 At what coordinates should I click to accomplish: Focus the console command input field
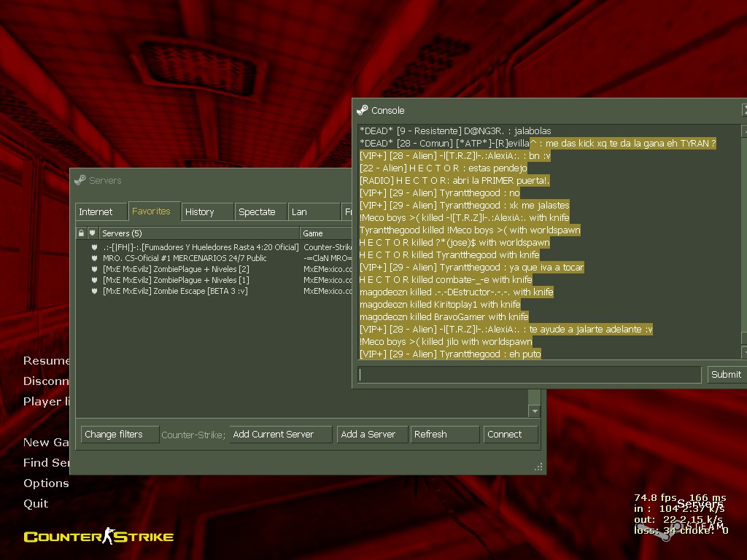530,374
